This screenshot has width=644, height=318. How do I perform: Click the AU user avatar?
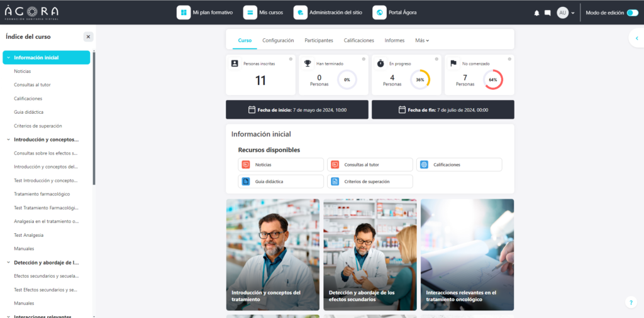tap(562, 13)
